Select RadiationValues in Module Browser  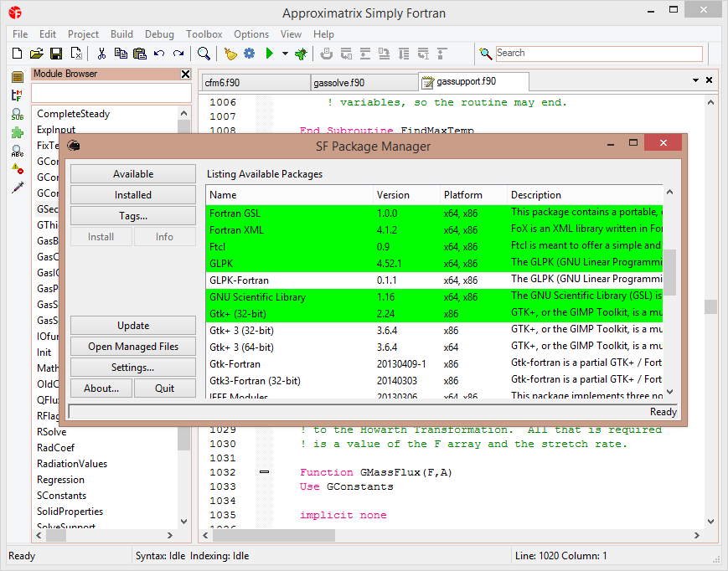(x=72, y=464)
